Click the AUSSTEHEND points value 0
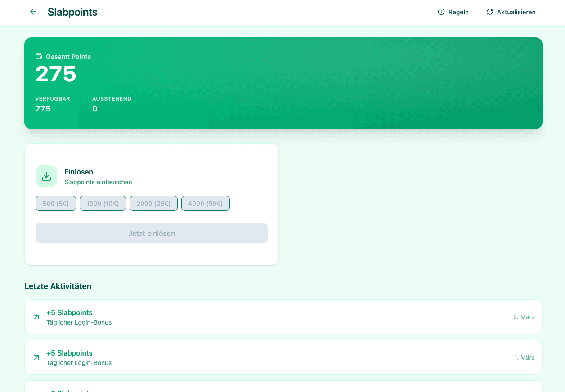Viewport: 565px width, 392px height. coord(95,108)
